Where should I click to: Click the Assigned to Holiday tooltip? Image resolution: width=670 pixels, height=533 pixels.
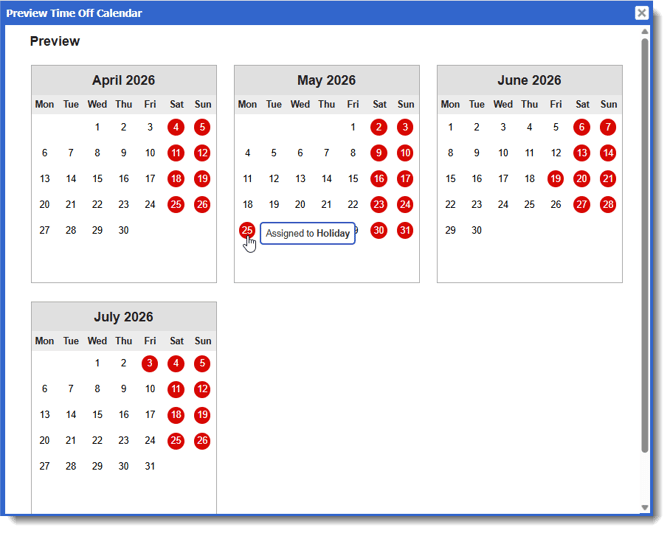[x=308, y=234]
